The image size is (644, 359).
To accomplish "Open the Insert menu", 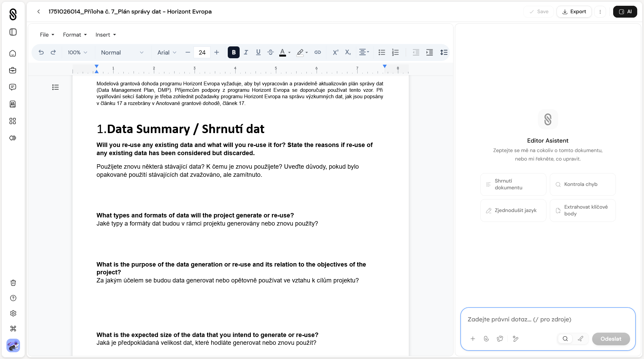I will point(106,35).
